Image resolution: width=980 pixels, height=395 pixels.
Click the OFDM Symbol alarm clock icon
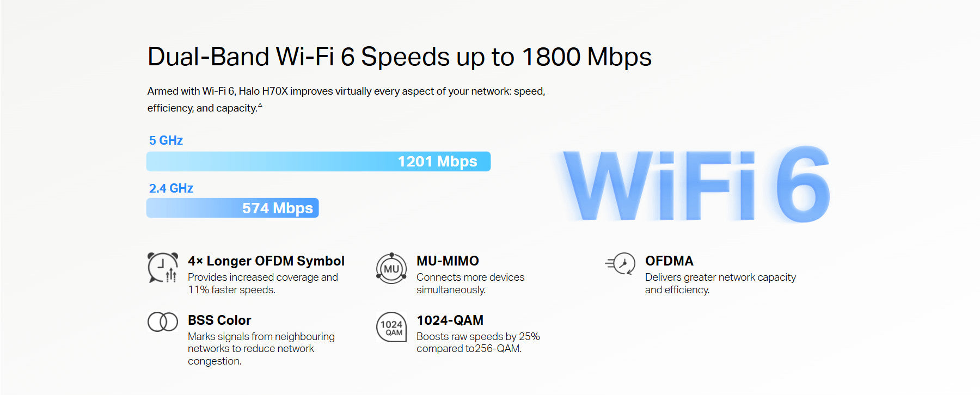coord(163,268)
